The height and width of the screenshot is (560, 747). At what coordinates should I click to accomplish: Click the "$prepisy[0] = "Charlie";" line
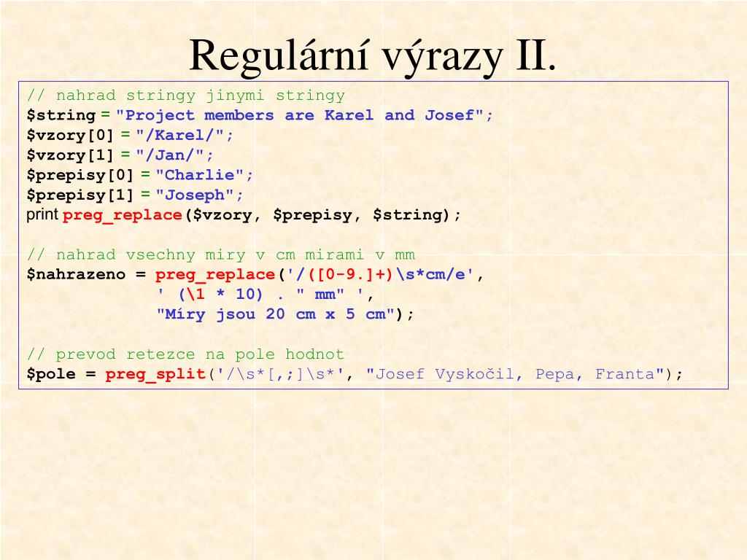(140, 175)
